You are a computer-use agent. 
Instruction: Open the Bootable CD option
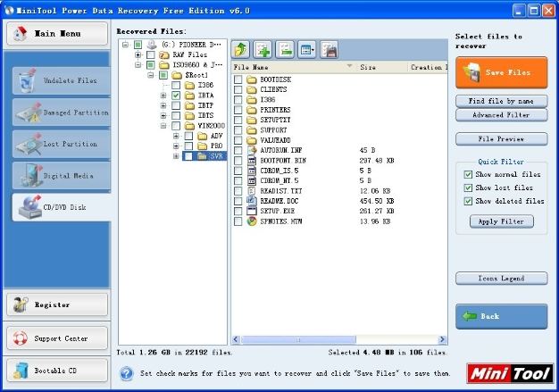pos(57,371)
